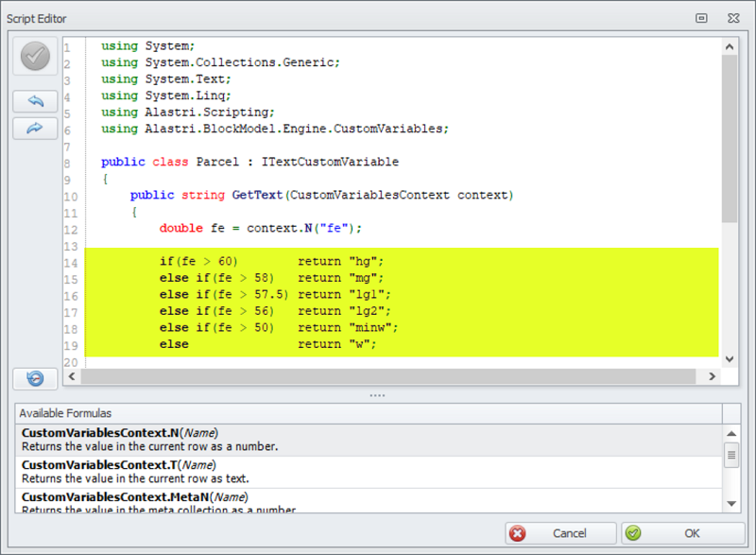Click the maximize window icon in title bar
Image resolution: width=756 pixels, height=555 pixels.
[x=701, y=18]
